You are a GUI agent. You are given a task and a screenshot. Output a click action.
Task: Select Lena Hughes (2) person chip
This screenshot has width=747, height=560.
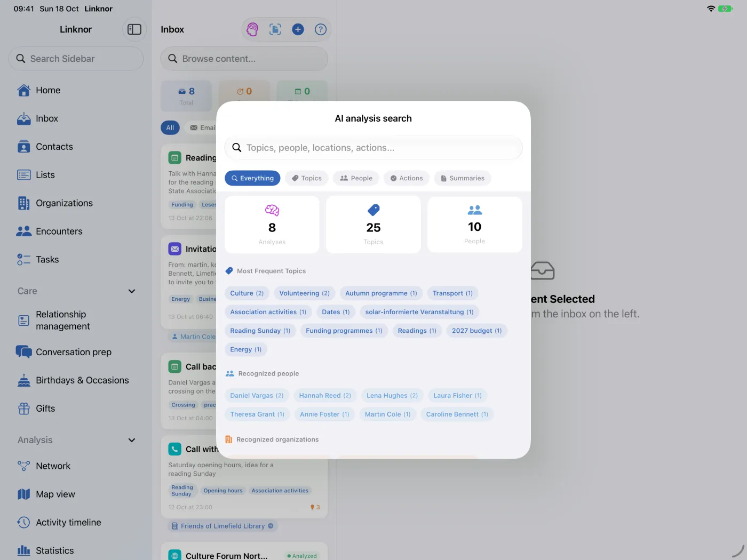[392, 396]
